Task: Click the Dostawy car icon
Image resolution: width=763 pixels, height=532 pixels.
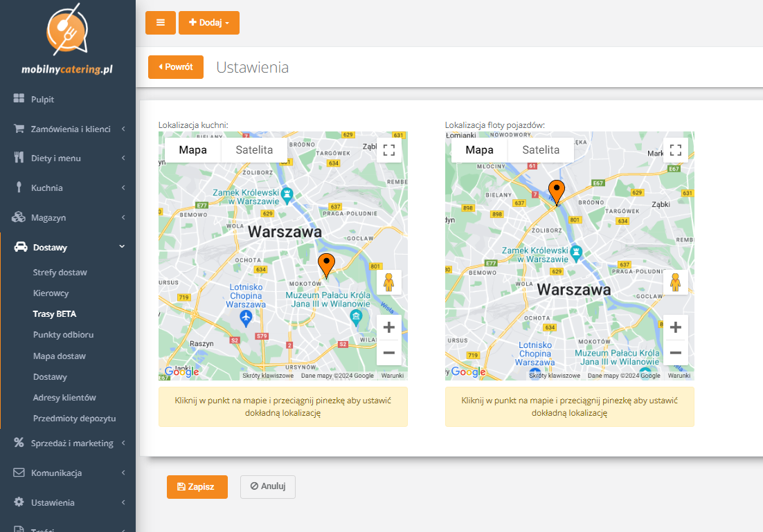Action: coord(21,246)
